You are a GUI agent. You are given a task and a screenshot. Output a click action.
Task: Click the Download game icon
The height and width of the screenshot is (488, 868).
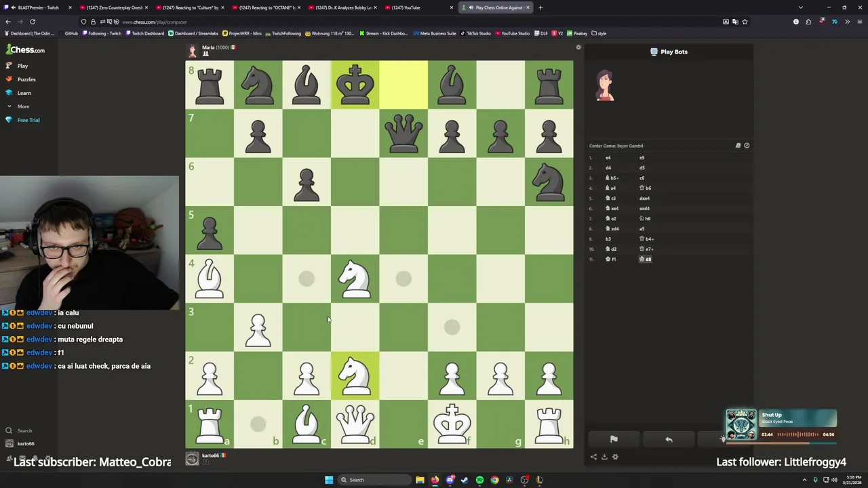click(x=604, y=457)
